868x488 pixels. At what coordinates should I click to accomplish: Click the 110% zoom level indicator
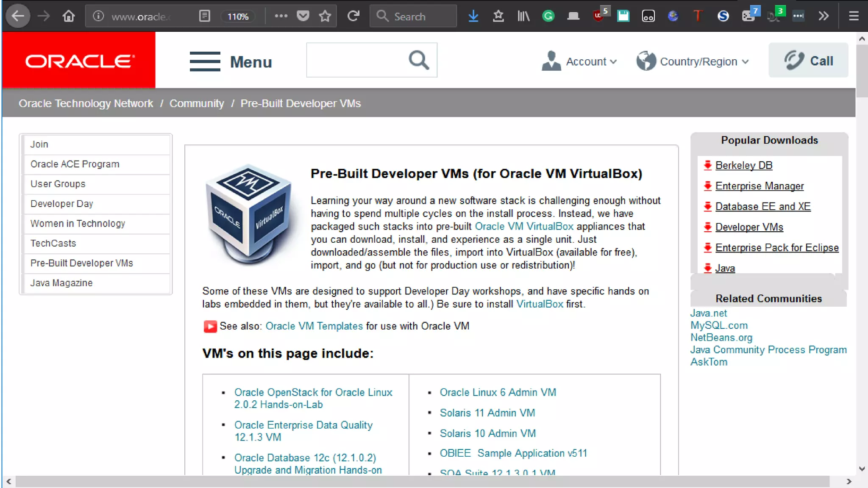238,17
